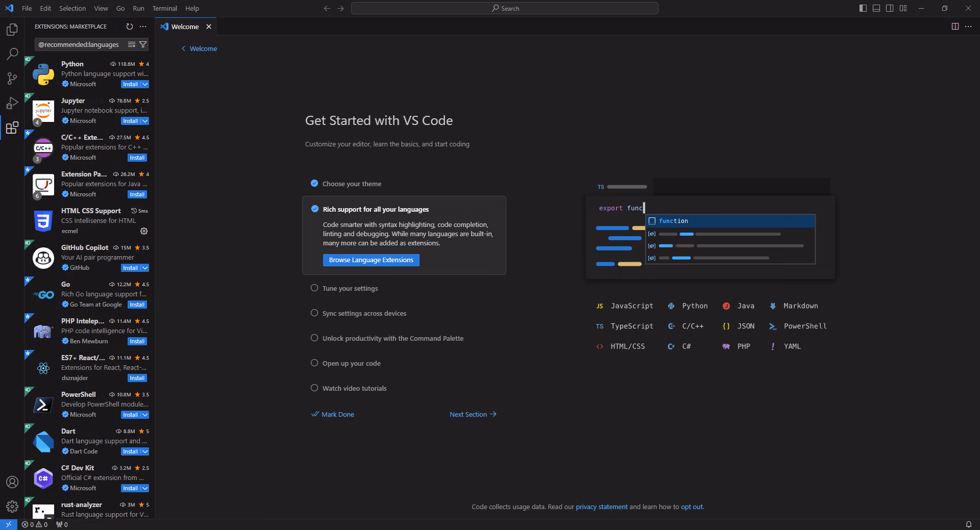Open the rust-analyzer extension entry
The width and height of the screenshot is (980, 530).
[89, 509]
